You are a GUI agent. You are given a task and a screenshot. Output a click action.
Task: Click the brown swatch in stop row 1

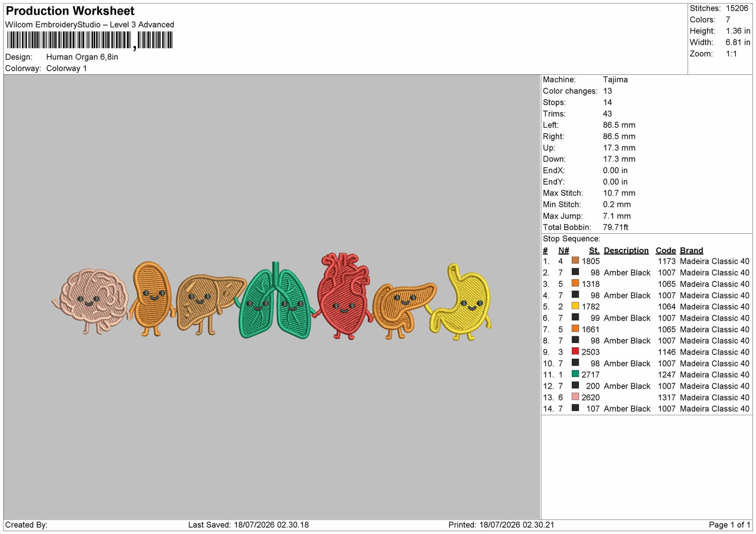point(575,260)
